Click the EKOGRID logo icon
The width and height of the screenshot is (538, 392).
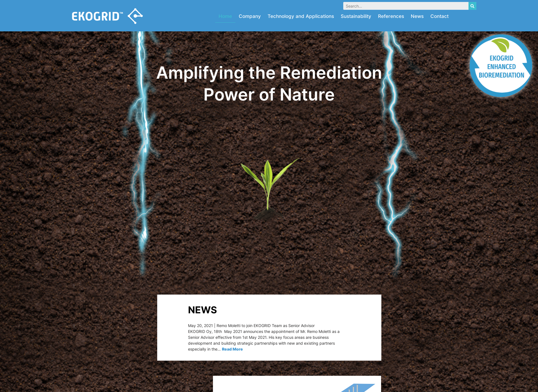click(x=135, y=15)
